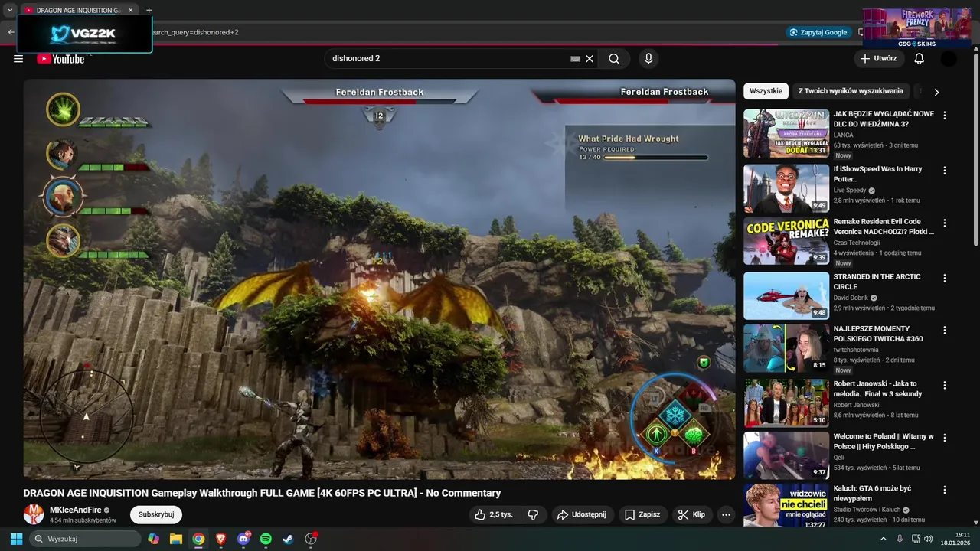Click the video player to pause
The image size is (980, 551).
pos(379,279)
